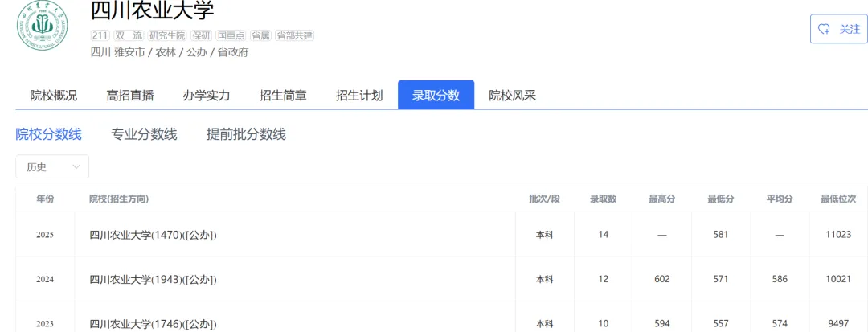Click lowest score 581
This screenshot has height=332, width=868.
click(x=721, y=235)
